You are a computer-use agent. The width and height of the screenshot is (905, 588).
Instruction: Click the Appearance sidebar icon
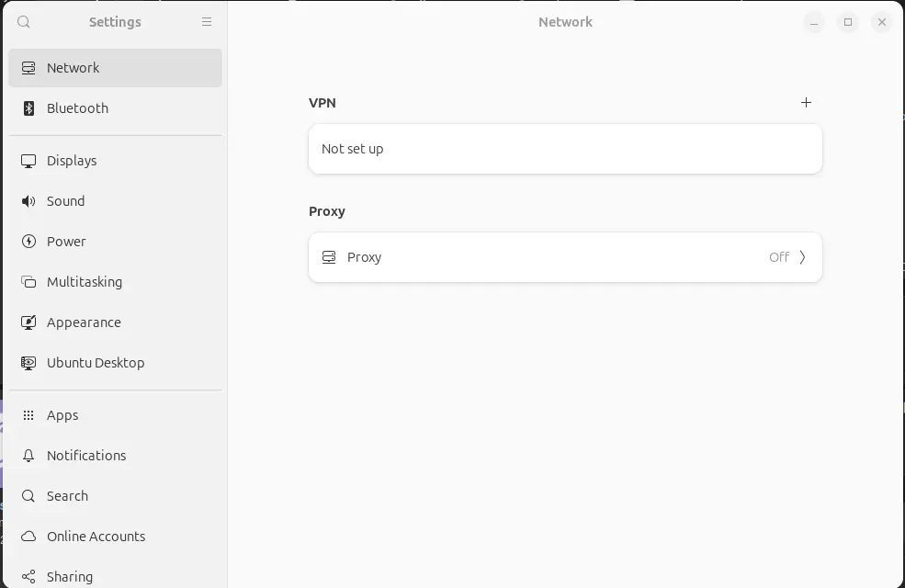(28, 322)
